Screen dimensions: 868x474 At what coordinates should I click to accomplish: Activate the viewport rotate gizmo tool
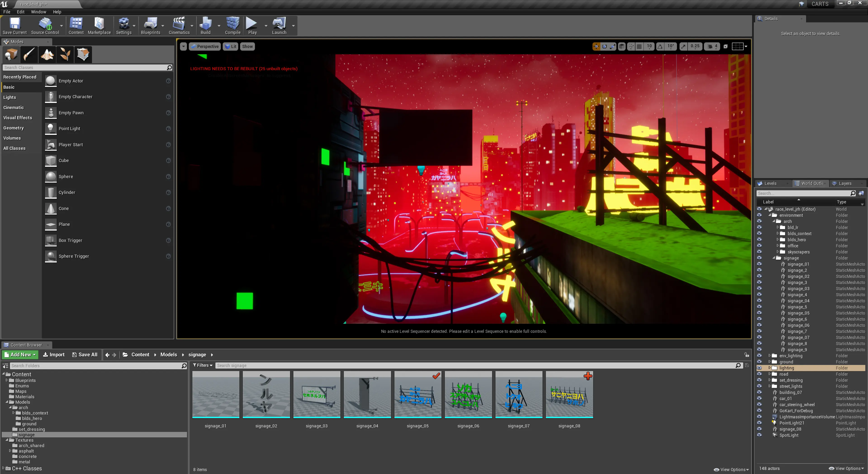(605, 47)
